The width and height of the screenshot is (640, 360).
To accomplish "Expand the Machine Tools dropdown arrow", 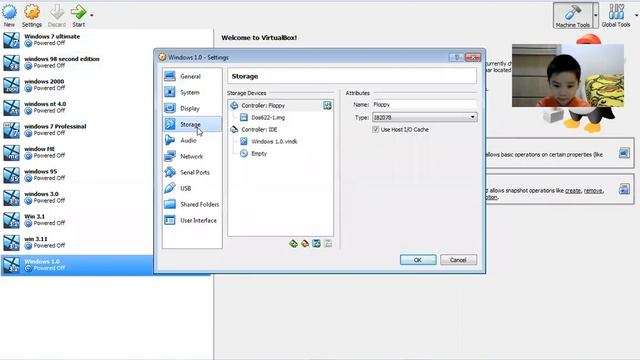I will [596, 16].
